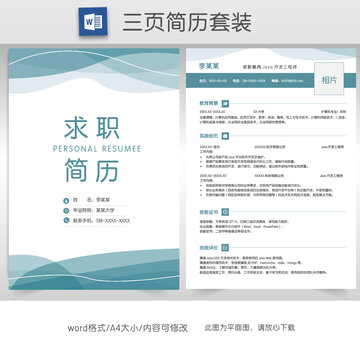Select the 自我评价 section heading
Image resolution: width=360 pixels, height=360 pixels.
209,248
